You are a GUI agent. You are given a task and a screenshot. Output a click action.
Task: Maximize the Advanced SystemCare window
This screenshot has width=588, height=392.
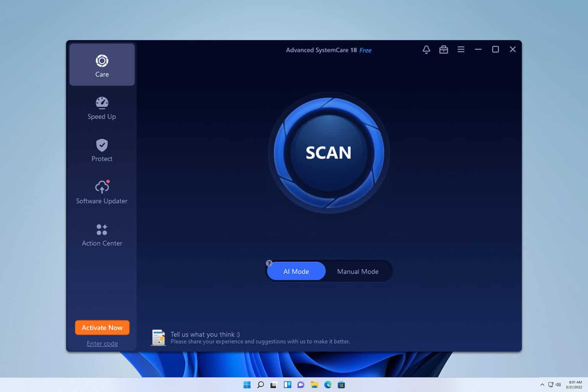[495, 49]
